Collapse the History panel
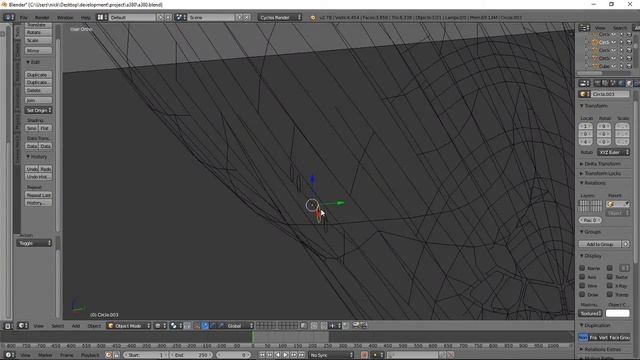 click(x=37, y=157)
